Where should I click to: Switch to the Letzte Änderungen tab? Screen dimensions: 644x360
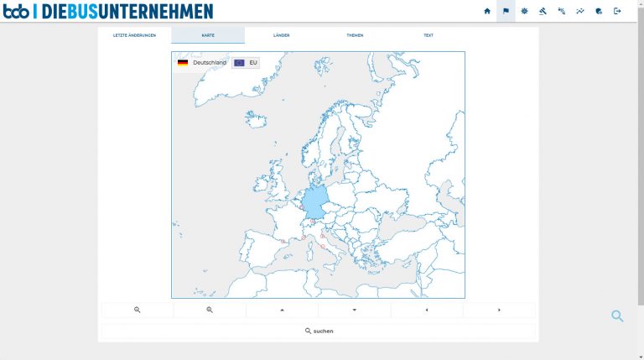[134, 35]
